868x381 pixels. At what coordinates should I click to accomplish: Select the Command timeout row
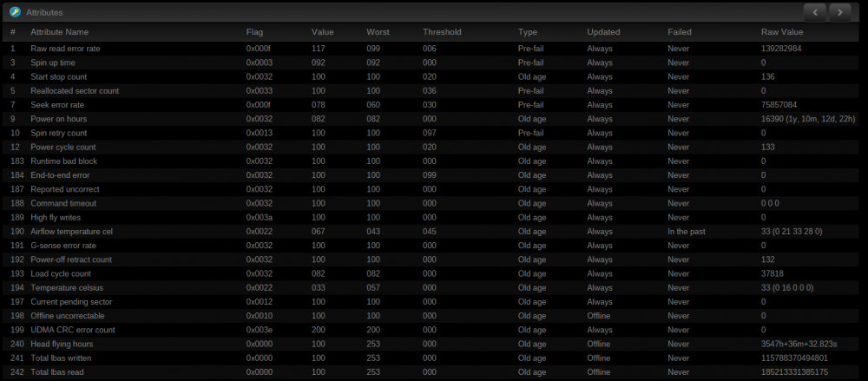431,203
